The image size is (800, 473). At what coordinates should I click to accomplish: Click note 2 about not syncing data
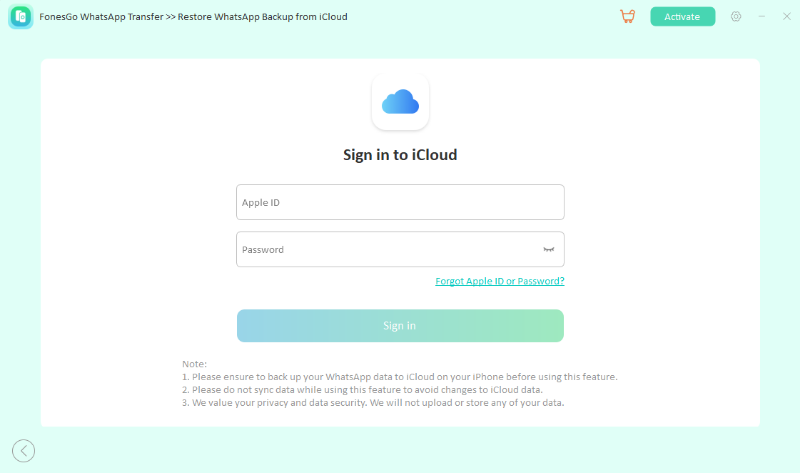(x=362, y=390)
